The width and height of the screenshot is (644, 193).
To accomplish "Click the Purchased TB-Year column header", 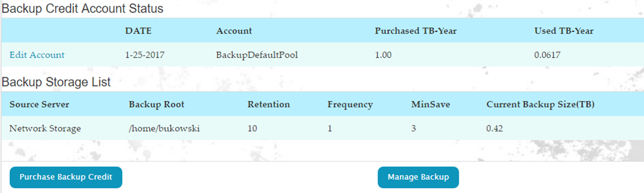I will click(x=416, y=31).
